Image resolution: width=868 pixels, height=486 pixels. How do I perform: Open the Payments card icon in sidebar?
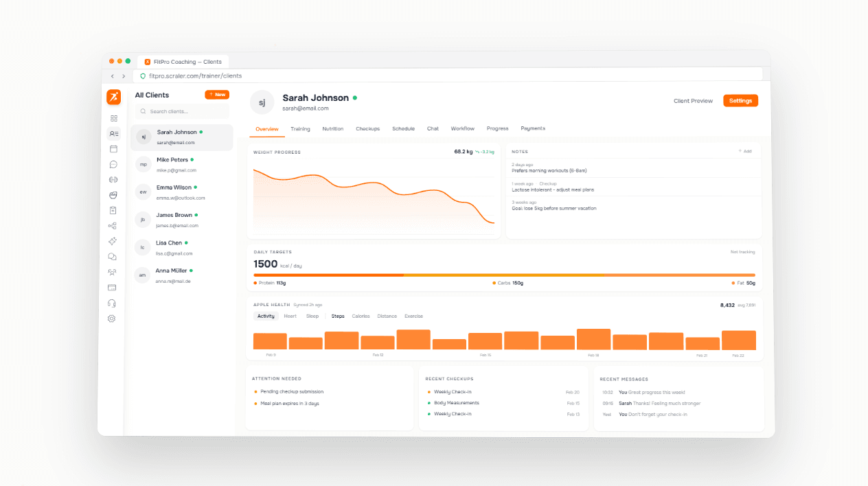[113, 287]
